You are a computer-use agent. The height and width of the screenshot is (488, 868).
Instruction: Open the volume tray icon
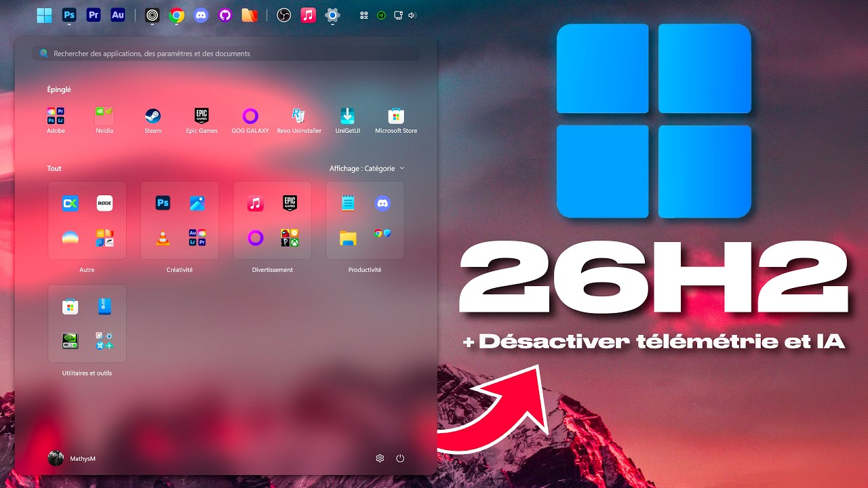tap(413, 15)
